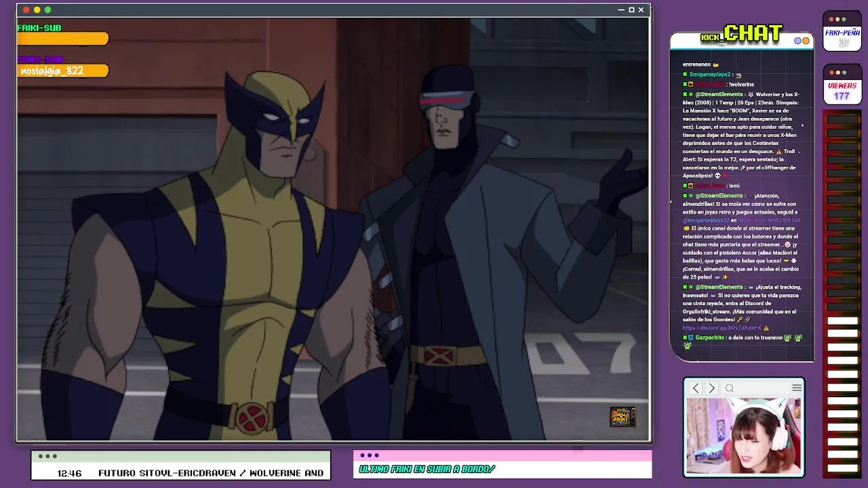Image resolution: width=868 pixels, height=488 pixels.
Task: Click the Kick badge beside Gazpachito
Action: 685,338
